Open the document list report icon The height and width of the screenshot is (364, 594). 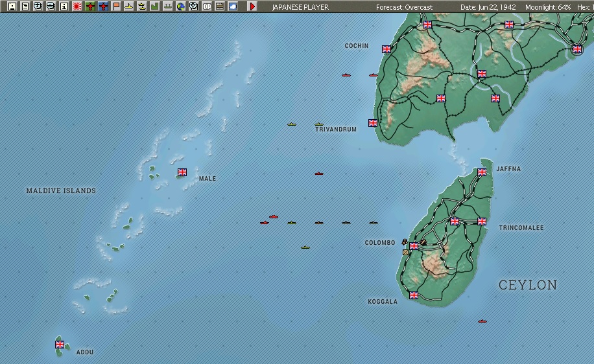[25, 6]
